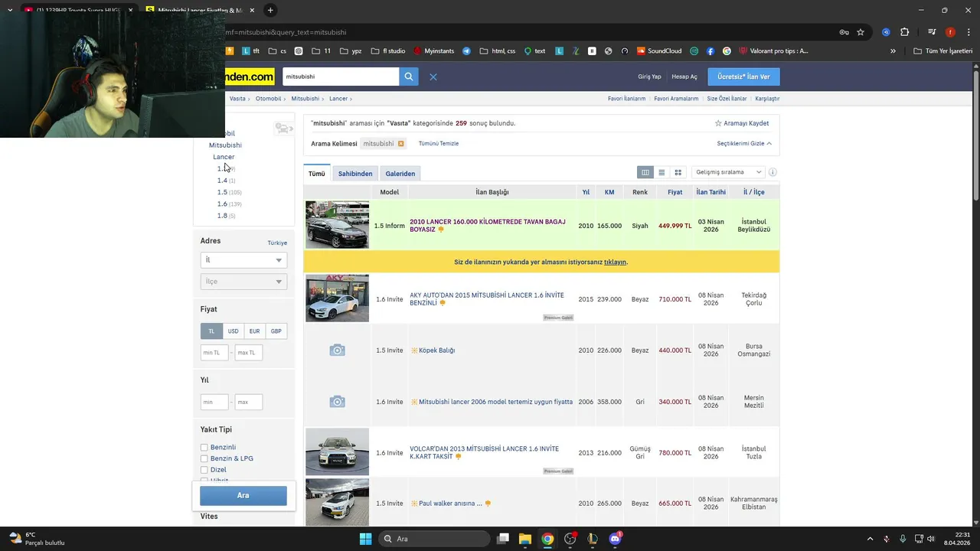The image size is (980, 551).
Task: Tick the Dizel fuel checkbox
Action: [x=204, y=470]
